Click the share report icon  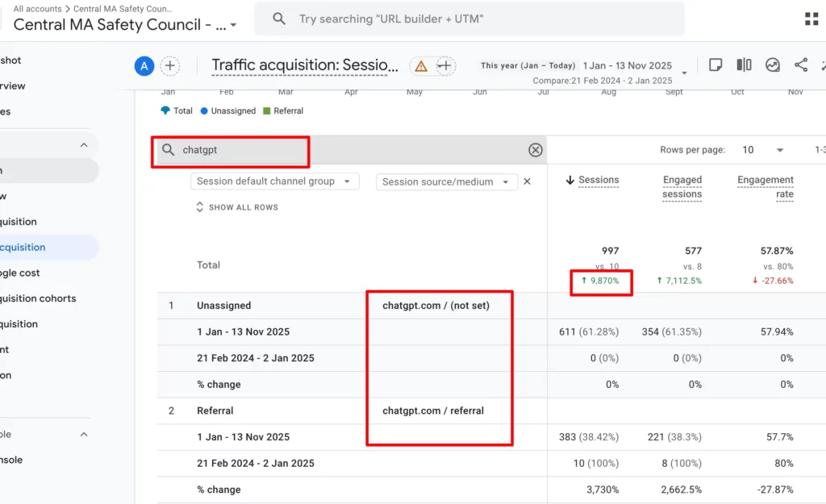[801, 65]
